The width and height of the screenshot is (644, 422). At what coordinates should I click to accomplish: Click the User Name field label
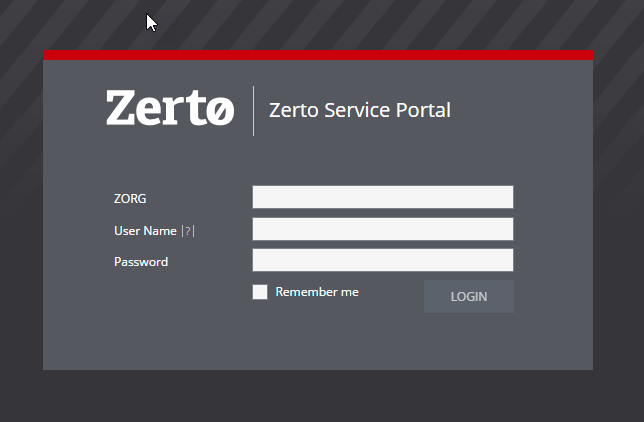(x=145, y=231)
